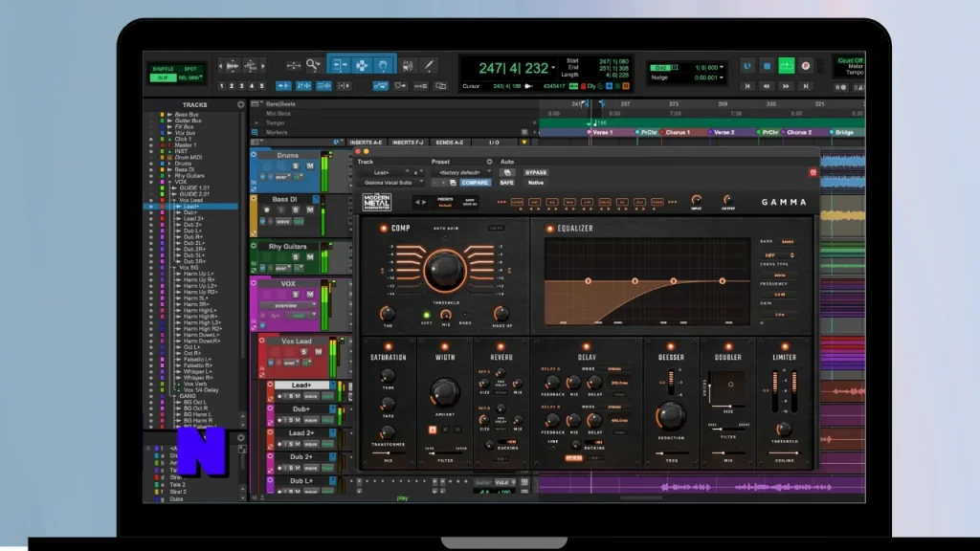Viewport: 980px width, 551px height.
Task: Click the WIDTH AMOUNT knob
Action: (444, 391)
